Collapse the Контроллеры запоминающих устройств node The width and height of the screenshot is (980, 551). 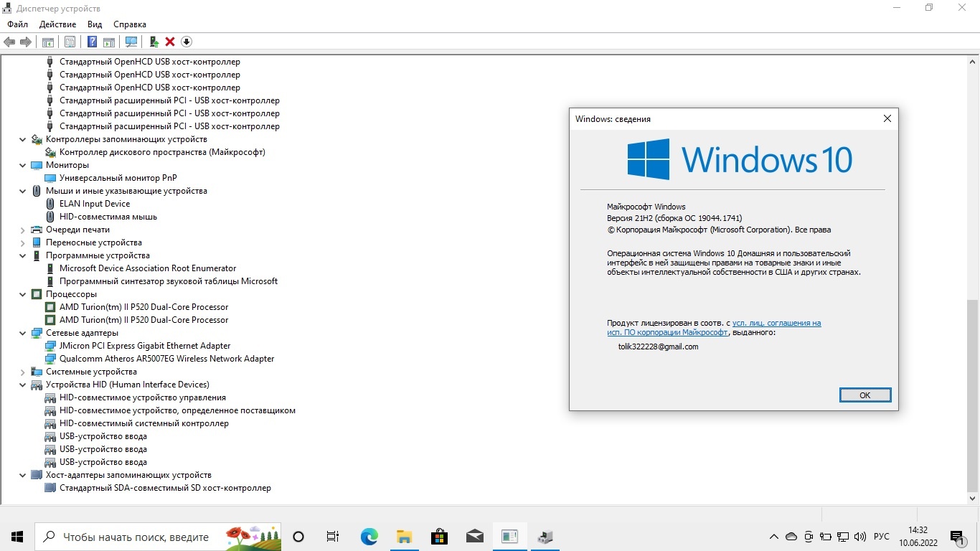coord(23,139)
